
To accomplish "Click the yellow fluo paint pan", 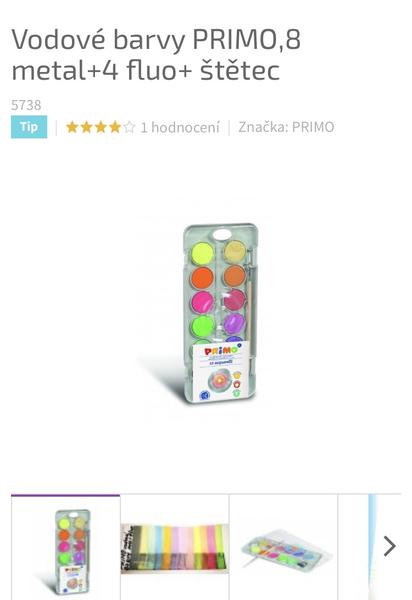I will 202,254.
